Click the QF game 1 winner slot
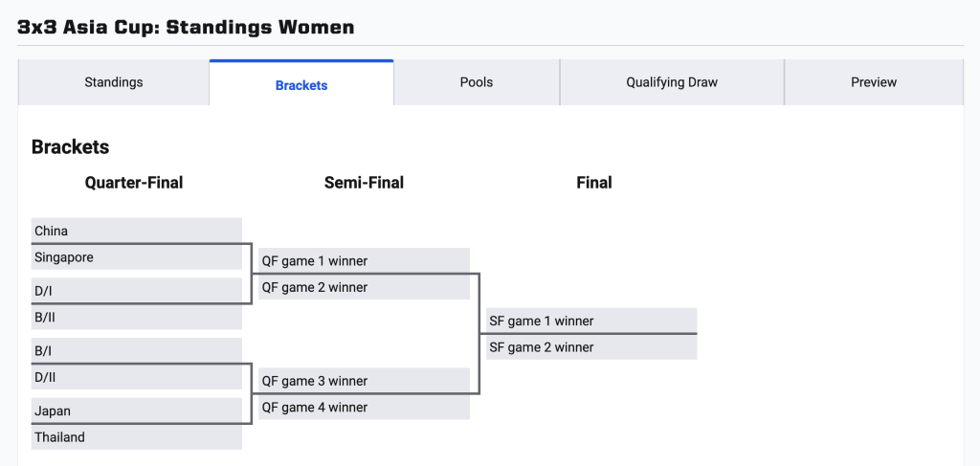The height and width of the screenshot is (466, 980). click(364, 261)
